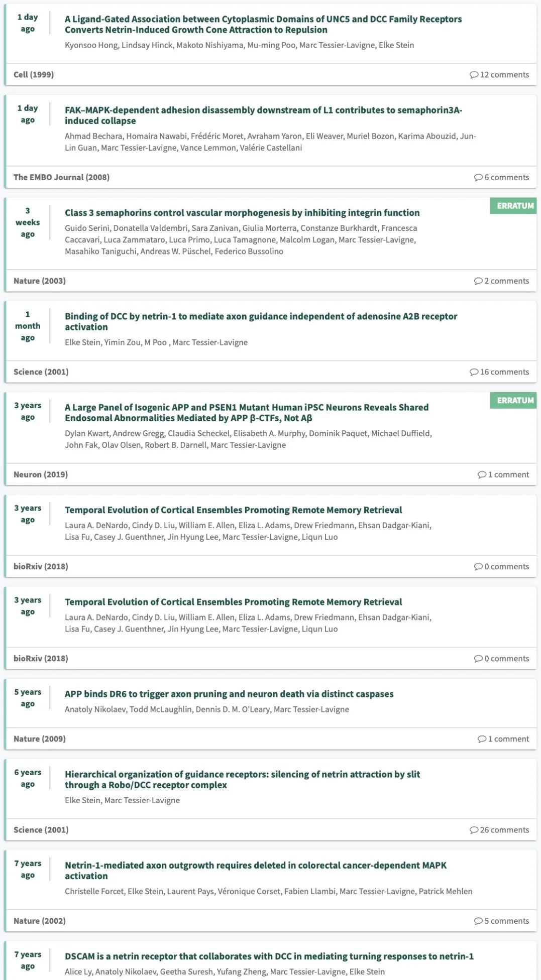The width and height of the screenshot is (541, 980).
Task: Open DSCAM is a netrin receptor article
Action: pyautogui.click(x=269, y=956)
